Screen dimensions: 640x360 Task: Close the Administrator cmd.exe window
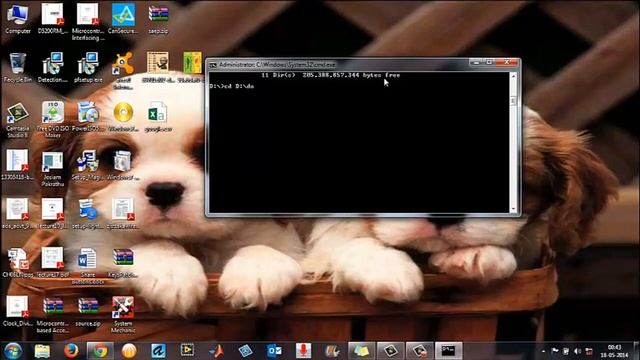coord(507,62)
